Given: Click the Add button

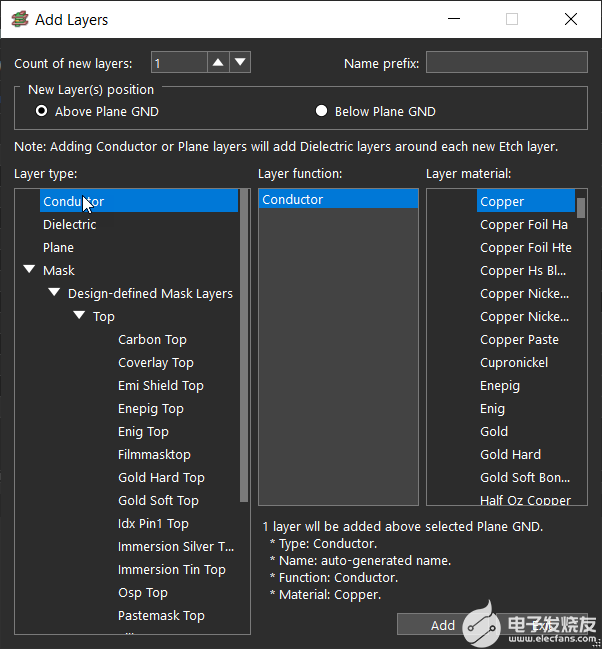Looking at the screenshot, I should pyautogui.click(x=443, y=625).
